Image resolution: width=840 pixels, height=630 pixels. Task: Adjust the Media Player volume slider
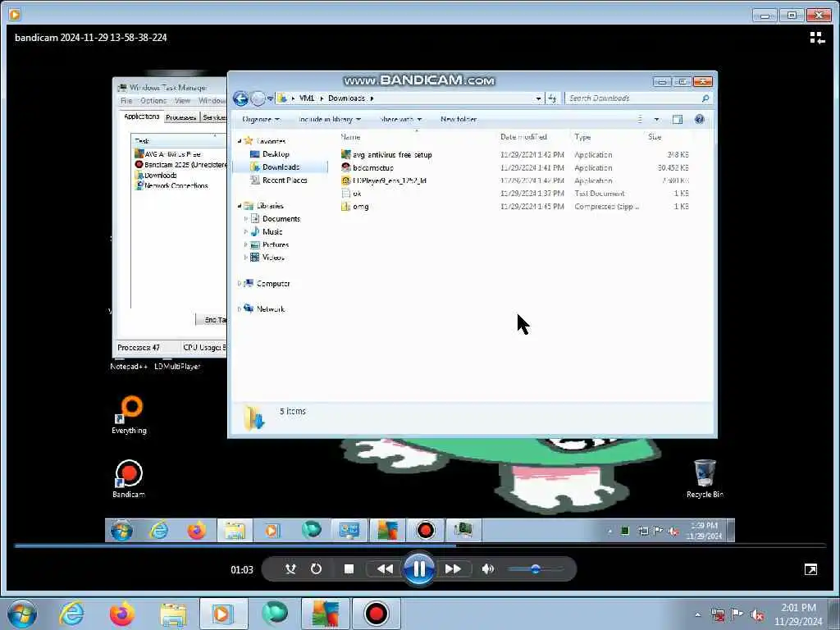535,569
